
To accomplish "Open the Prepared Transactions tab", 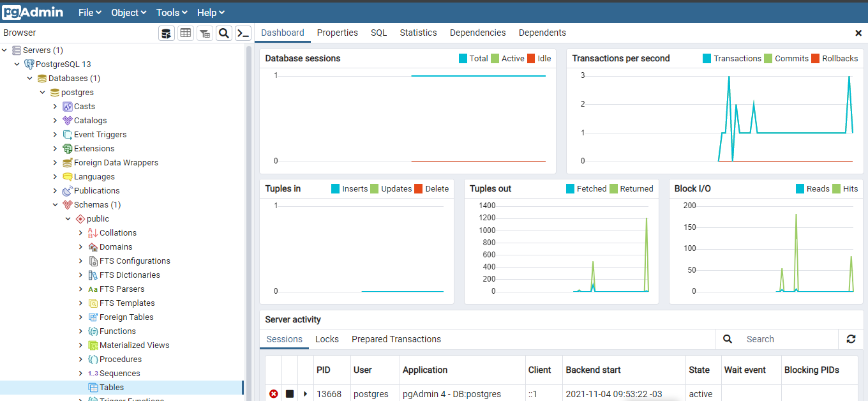I will click(396, 339).
